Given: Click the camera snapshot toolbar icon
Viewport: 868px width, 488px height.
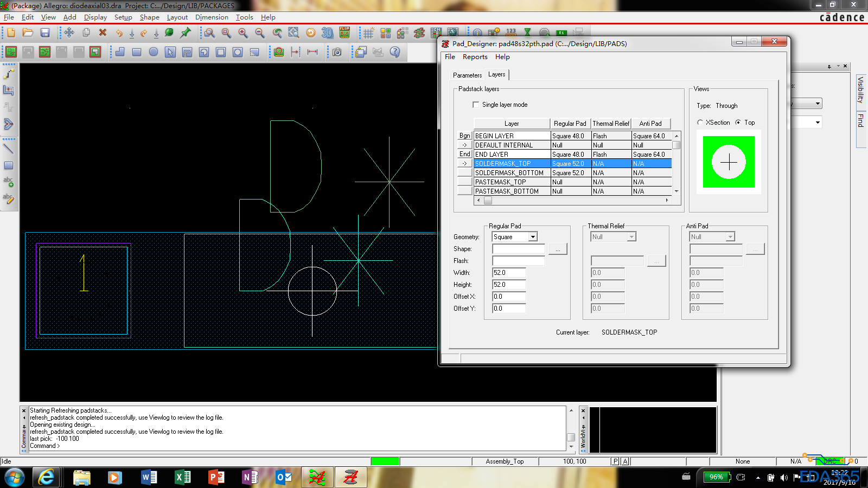Looking at the screenshot, I should coord(337,52).
